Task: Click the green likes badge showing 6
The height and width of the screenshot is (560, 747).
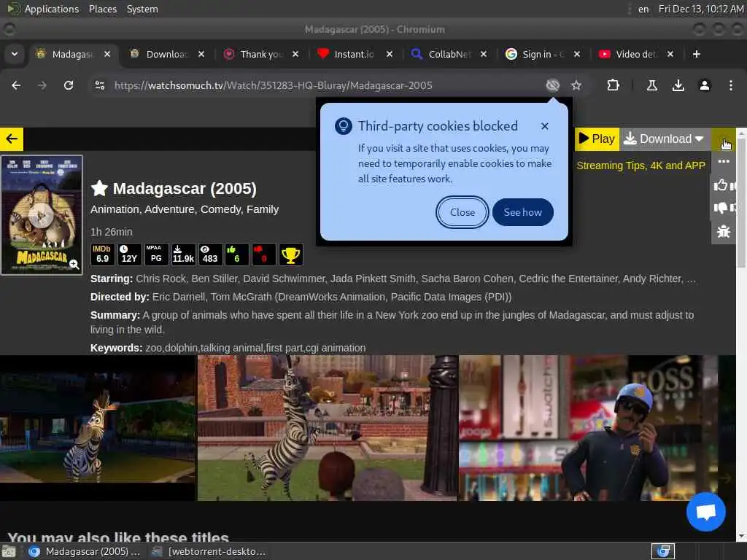Action: [x=236, y=254]
